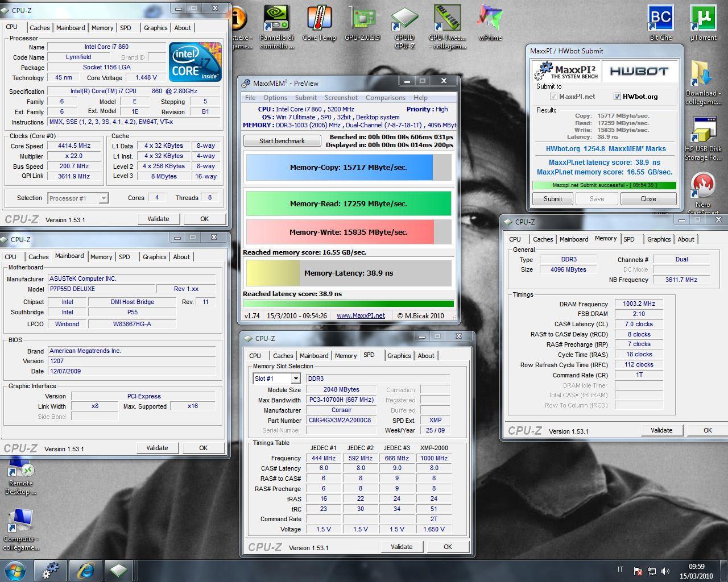Launch the GPU-Z 0.3.9 desktop icon
Screen dimensions: 728x582
[x=362, y=24]
